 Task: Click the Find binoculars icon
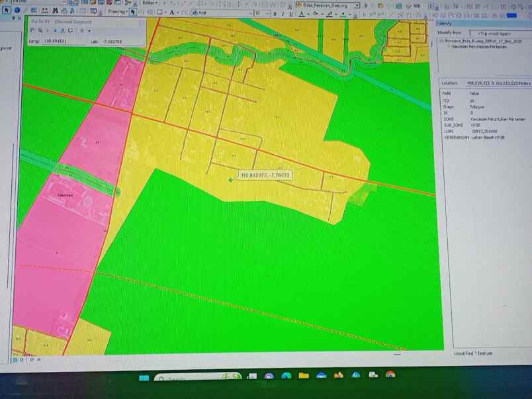(54, 11)
